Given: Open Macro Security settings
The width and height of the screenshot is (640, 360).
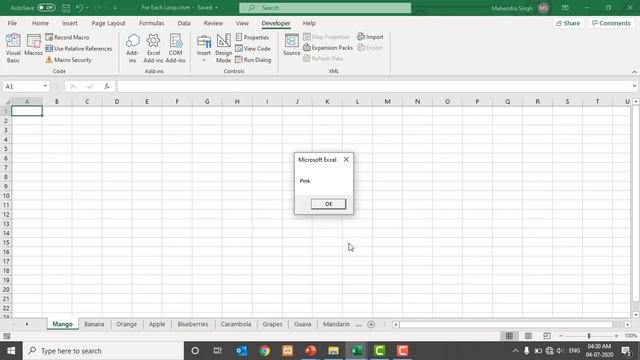Looking at the screenshot, I should (69, 60).
